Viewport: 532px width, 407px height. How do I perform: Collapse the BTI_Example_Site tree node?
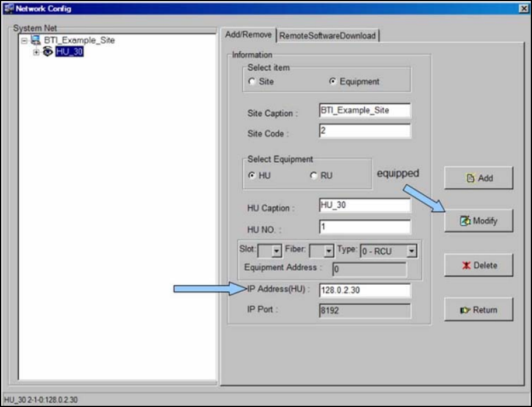[24, 41]
